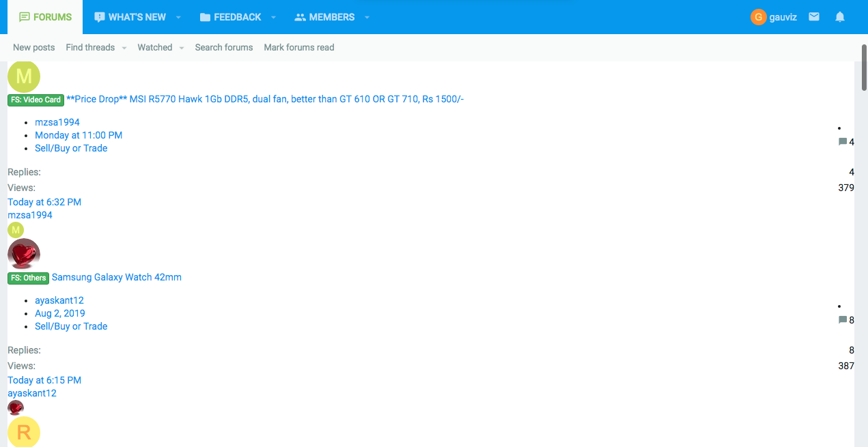Image resolution: width=868 pixels, height=447 pixels.
Task: Click the page vertical scrollbar thumb
Action: click(864, 68)
